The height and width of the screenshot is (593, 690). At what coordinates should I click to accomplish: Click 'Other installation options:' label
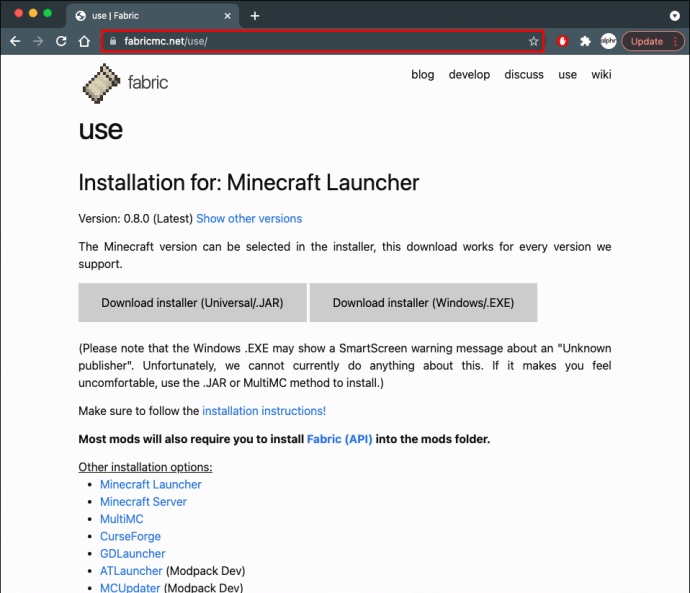[145, 467]
